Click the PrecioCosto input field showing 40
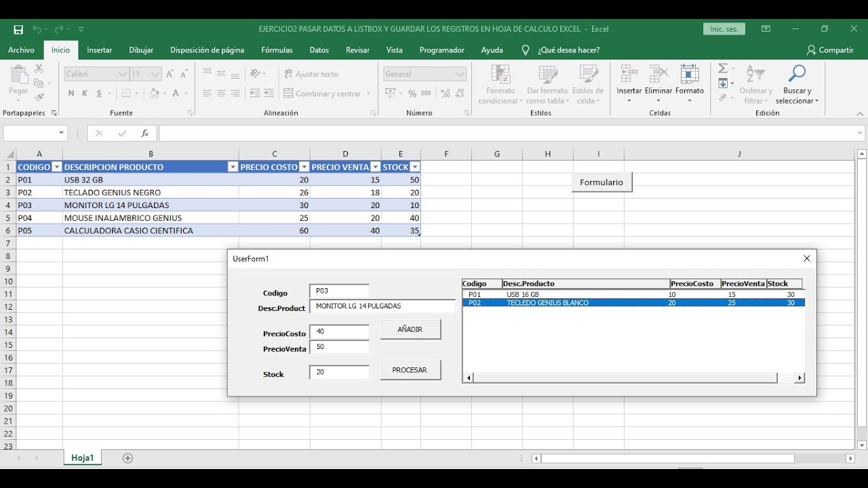 [x=339, y=331]
